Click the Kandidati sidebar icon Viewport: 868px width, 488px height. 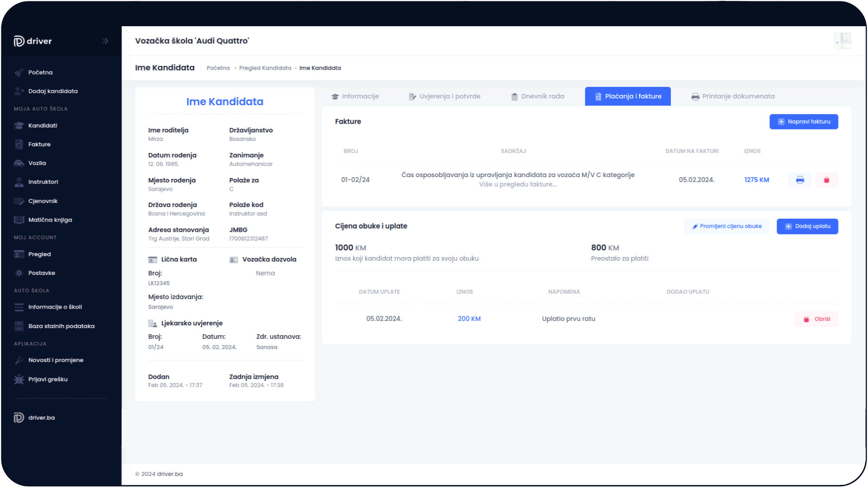click(x=18, y=125)
